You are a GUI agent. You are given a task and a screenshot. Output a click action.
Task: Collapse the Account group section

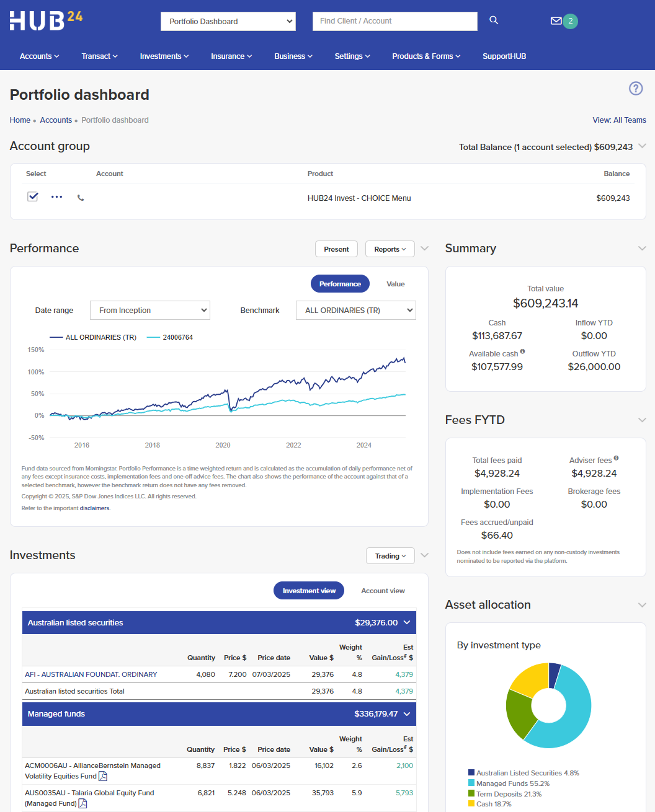pos(642,146)
